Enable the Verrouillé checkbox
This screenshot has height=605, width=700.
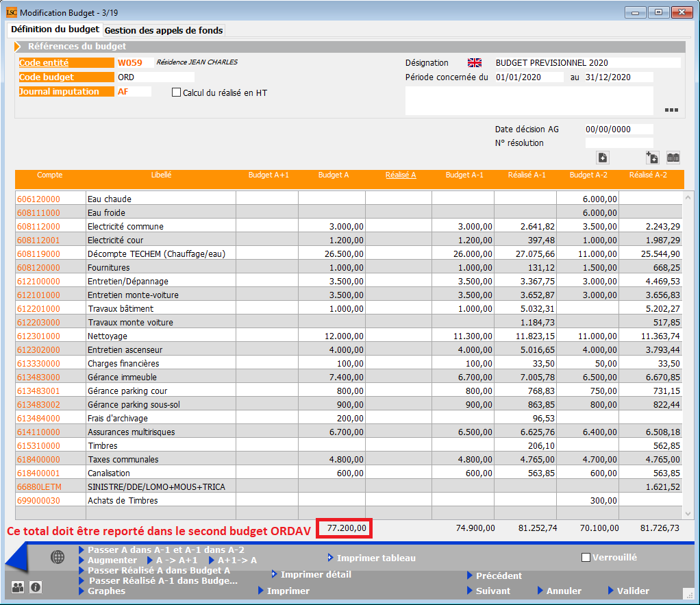pyautogui.click(x=586, y=557)
